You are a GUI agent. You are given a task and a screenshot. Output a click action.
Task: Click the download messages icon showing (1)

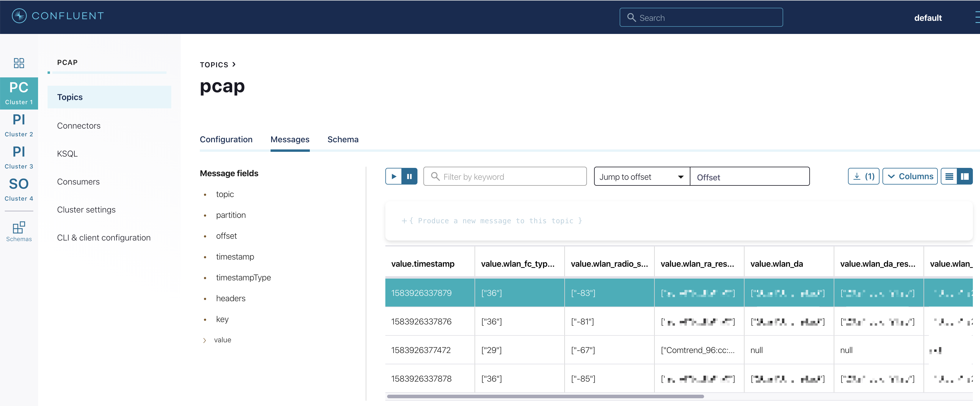pos(863,176)
